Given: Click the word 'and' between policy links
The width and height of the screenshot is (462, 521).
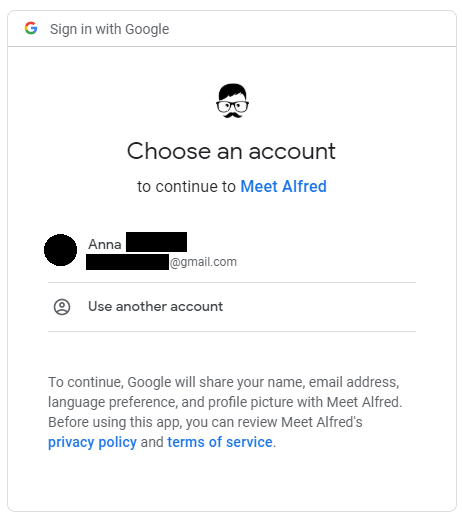Looking at the screenshot, I should point(152,442).
